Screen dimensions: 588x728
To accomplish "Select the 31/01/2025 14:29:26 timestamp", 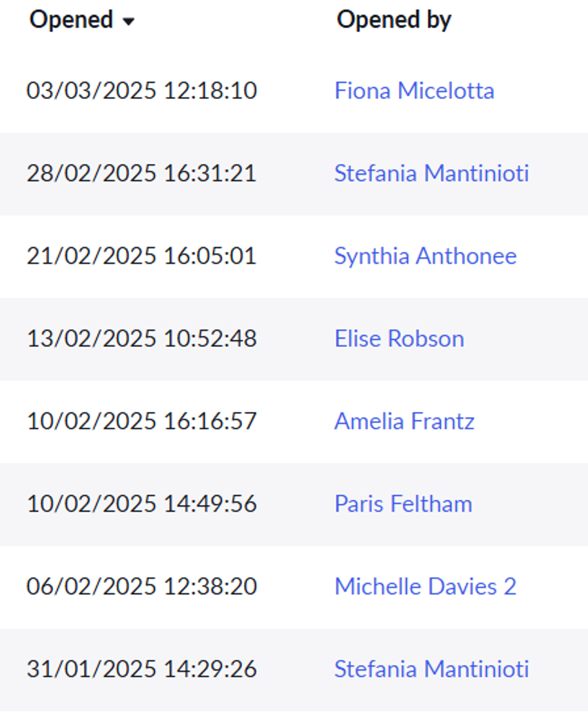I will [x=141, y=669].
